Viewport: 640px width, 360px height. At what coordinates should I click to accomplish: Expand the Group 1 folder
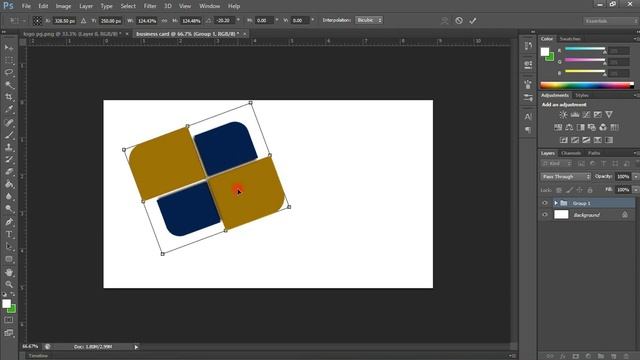[x=556, y=203]
